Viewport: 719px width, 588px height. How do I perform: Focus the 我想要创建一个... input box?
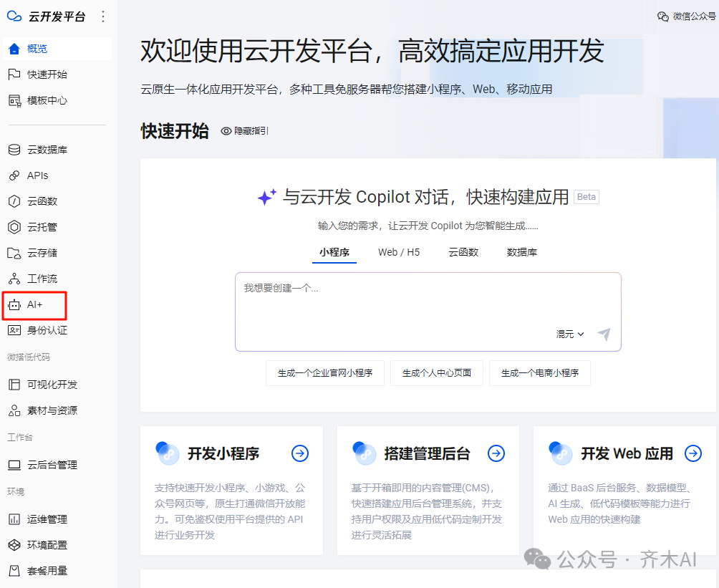428,312
